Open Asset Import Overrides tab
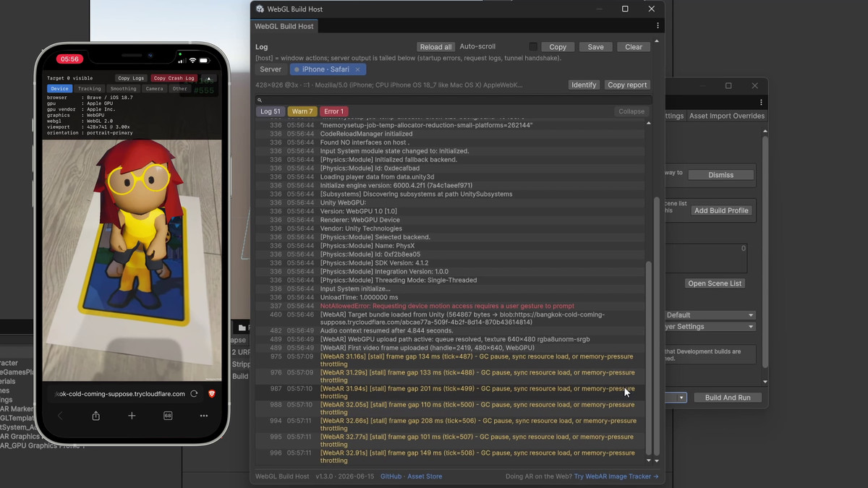This screenshot has width=868, height=488. pos(726,116)
